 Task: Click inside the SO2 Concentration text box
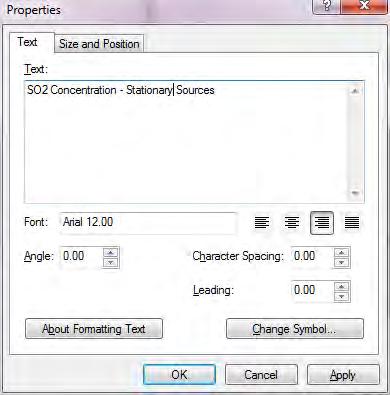(187, 142)
